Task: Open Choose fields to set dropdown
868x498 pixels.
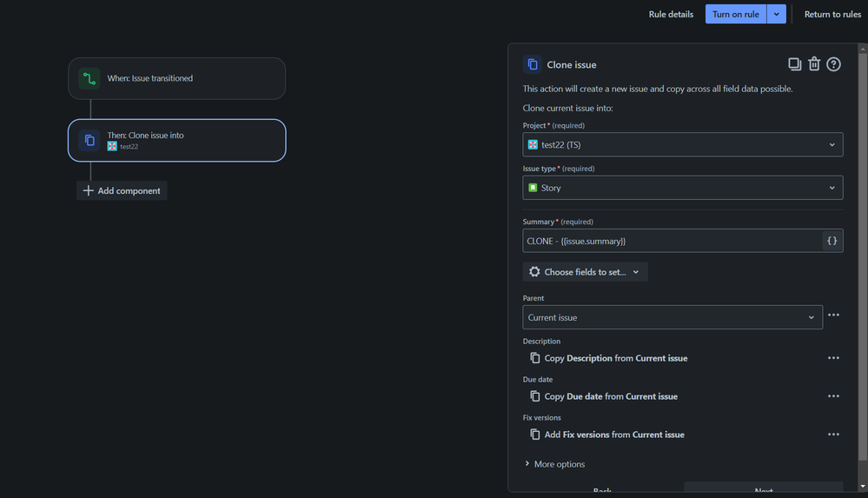Action: (x=585, y=272)
